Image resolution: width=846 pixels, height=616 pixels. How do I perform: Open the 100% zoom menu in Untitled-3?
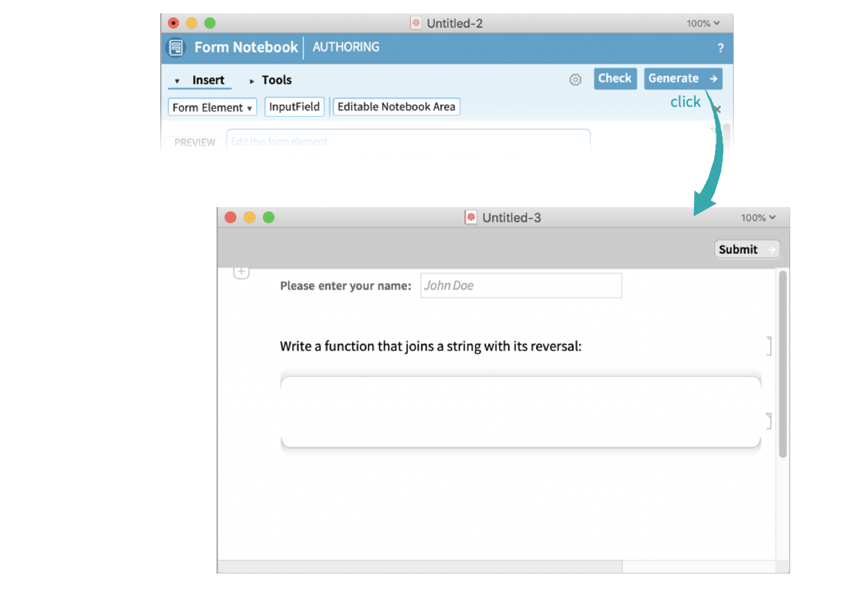758,218
